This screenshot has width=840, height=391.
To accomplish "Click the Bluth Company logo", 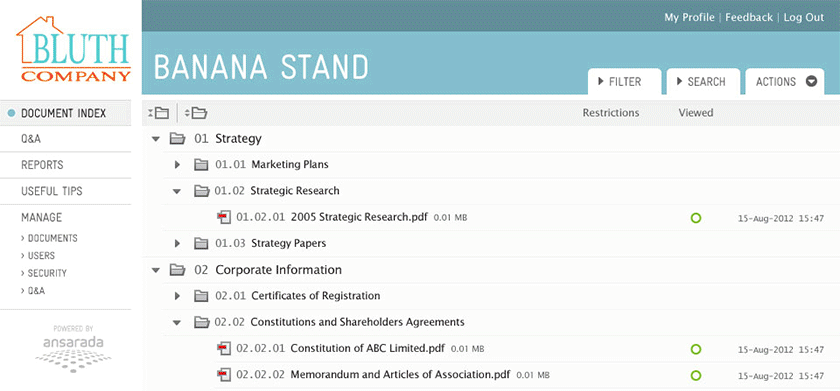I will pos(73,49).
